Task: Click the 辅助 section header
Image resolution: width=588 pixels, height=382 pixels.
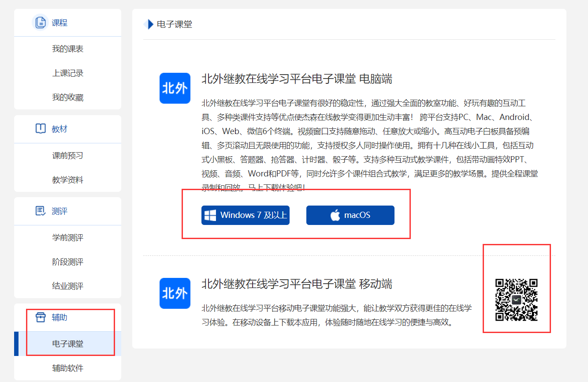Action: 68,318
